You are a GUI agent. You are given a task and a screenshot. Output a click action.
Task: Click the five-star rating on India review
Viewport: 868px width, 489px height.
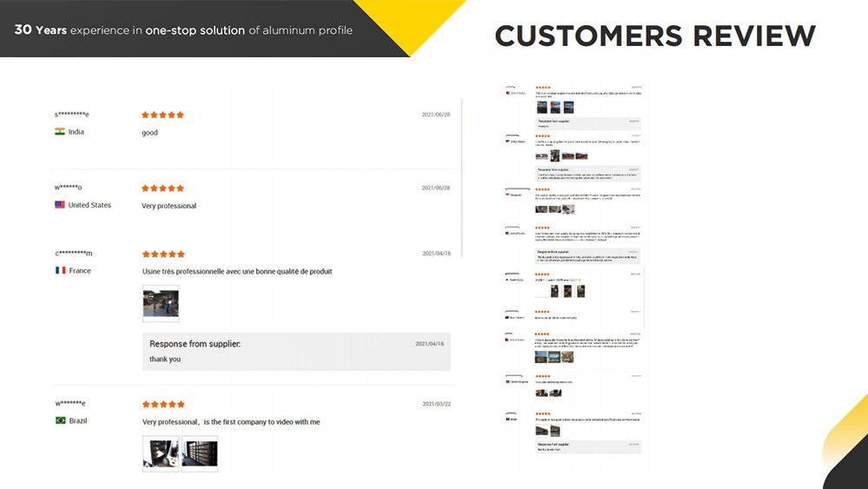162,115
